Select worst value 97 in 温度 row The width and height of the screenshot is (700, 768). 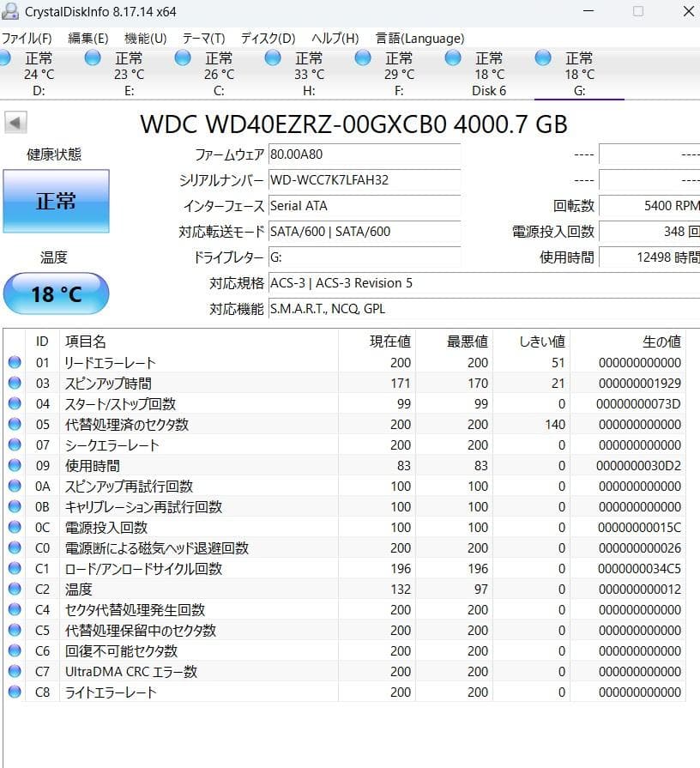pyautogui.click(x=480, y=590)
